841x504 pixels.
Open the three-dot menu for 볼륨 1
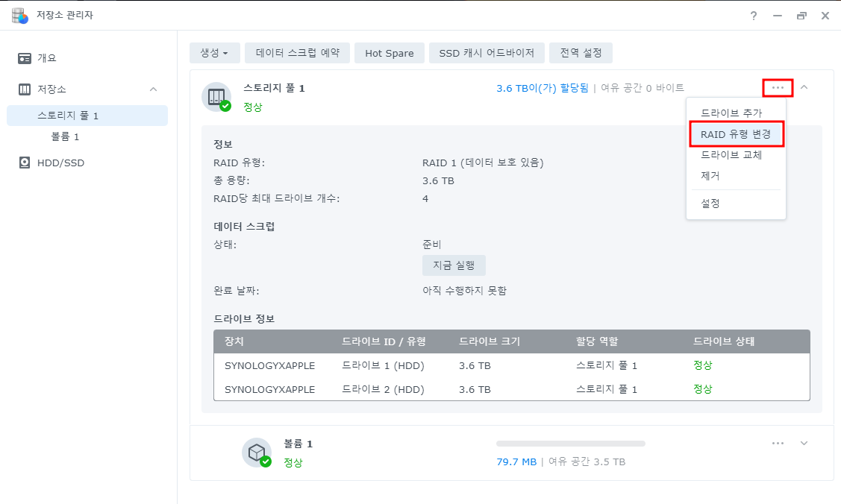pos(778,443)
